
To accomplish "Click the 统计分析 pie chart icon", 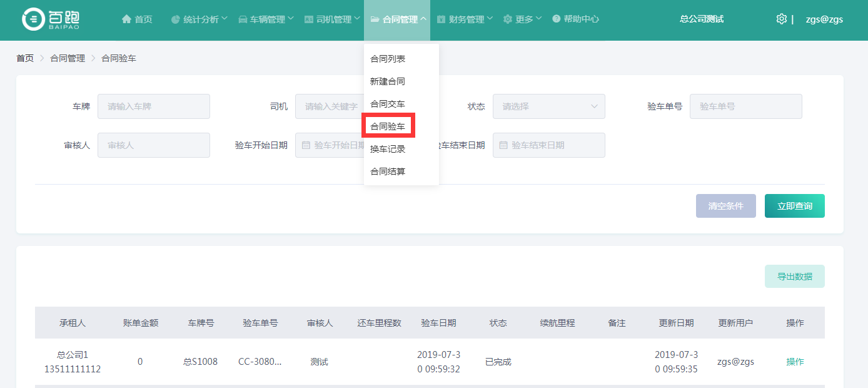I will pyautogui.click(x=175, y=19).
